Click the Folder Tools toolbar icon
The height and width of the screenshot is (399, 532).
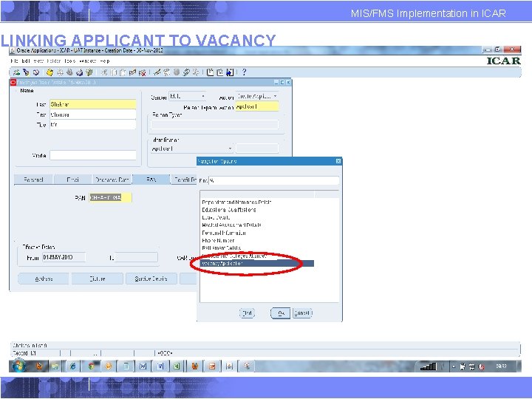196,72
